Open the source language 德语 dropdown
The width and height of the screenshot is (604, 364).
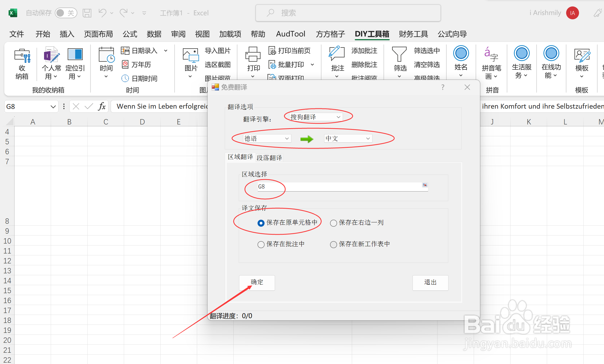(x=267, y=138)
